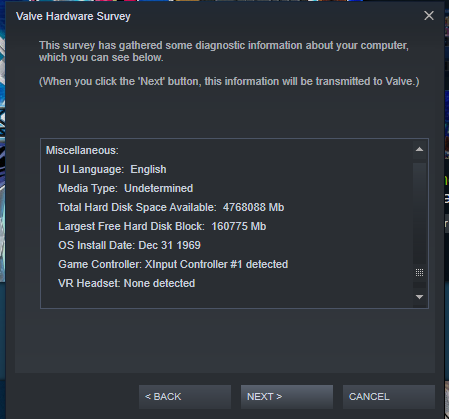Select the Miscellaneous heading line
Image resolution: width=449 pixels, height=419 pixels.
point(82,150)
